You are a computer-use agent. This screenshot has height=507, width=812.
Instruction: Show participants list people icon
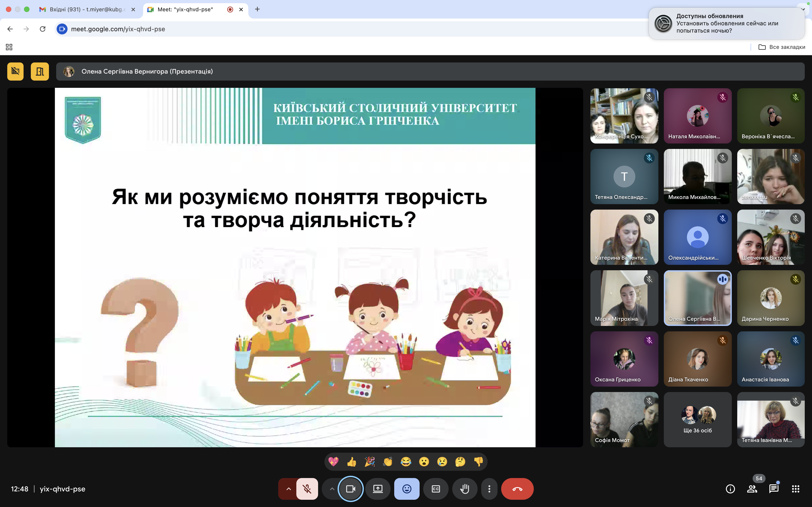click(x=752, y=489)
